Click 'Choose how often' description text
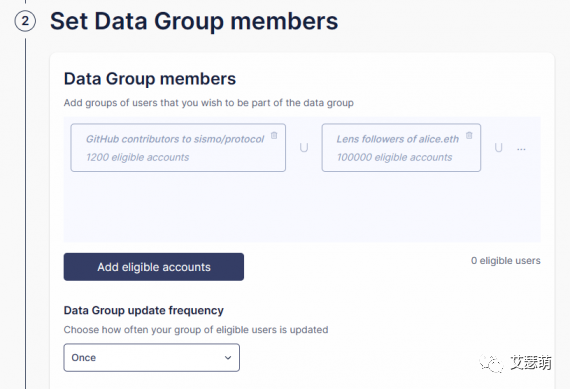Image resolution: width=570 pixels, height=389 pixels. [x=196, y=330]
